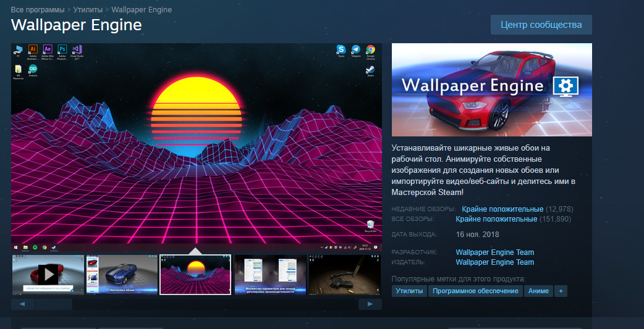The image size is (644, 329).
Task: Open the Утилиты breadcrumb link
Action: point(88,9)
